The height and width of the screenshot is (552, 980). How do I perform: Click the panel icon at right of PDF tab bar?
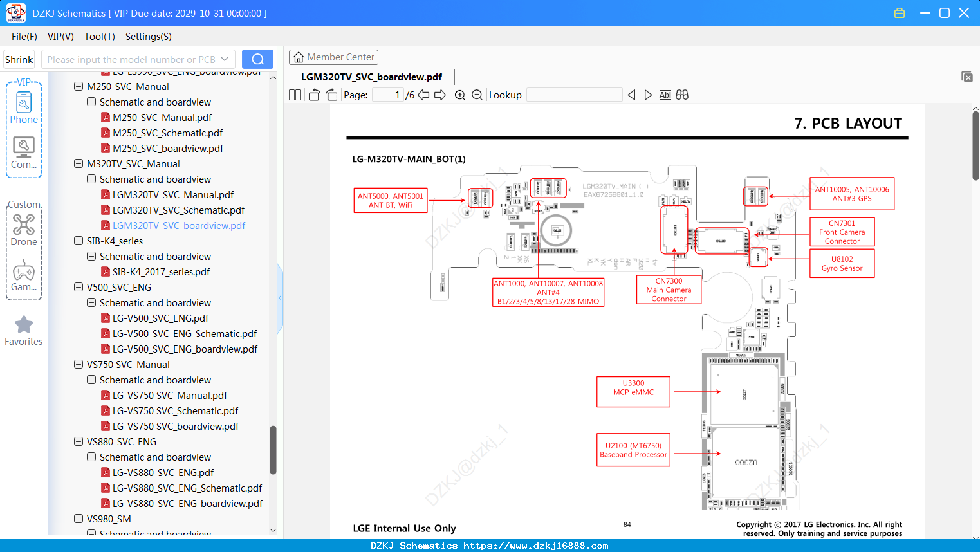pos(967,77)
